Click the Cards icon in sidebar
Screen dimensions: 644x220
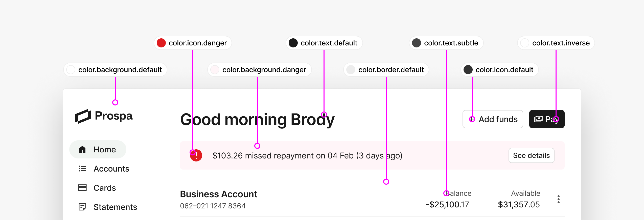click(82, 188)
